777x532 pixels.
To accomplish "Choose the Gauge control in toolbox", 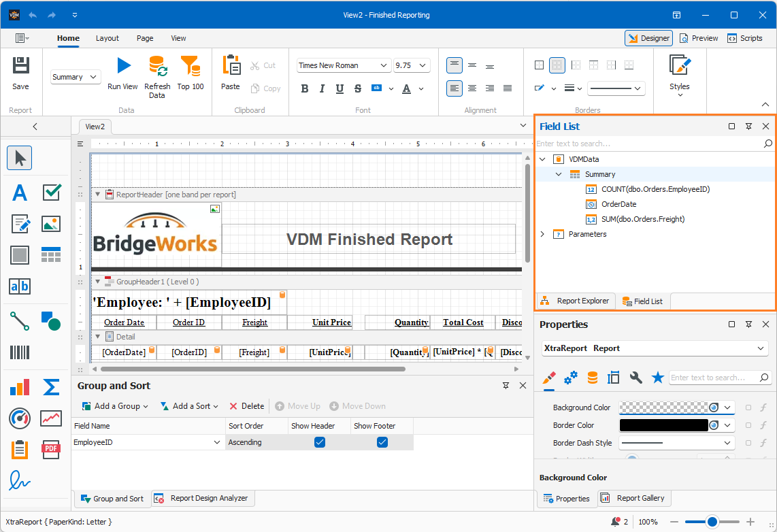I will tap(20, 418).
